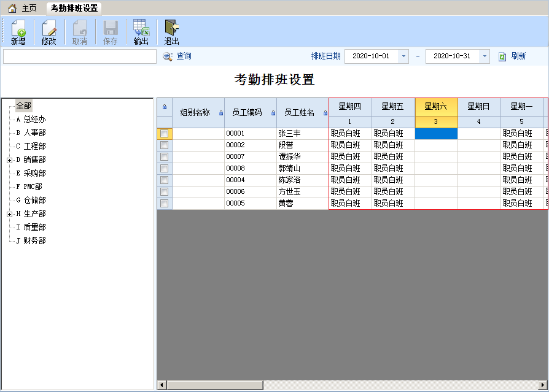This screenshot has height=392, width=549.
Task: Click employee code 00007 cell
Action: click(x=251, y=156)
